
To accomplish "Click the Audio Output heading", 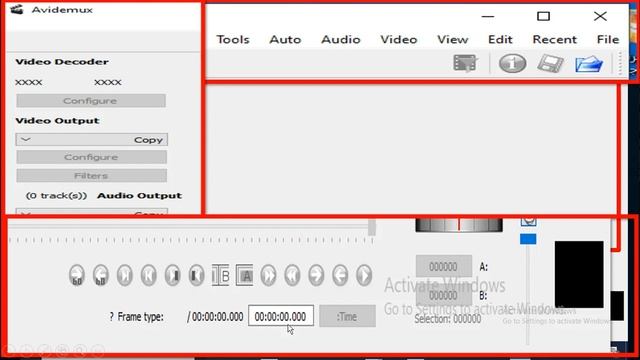I will click(x=139, y=196).
